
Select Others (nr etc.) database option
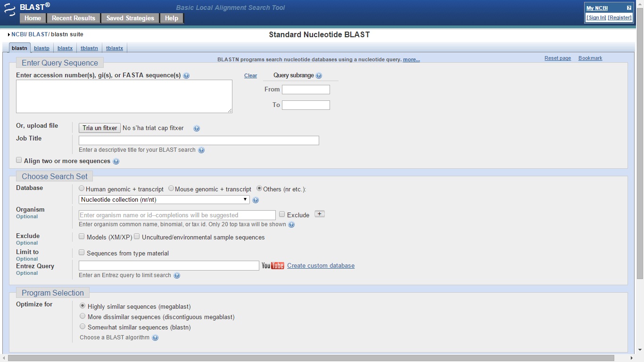point(259,188)
